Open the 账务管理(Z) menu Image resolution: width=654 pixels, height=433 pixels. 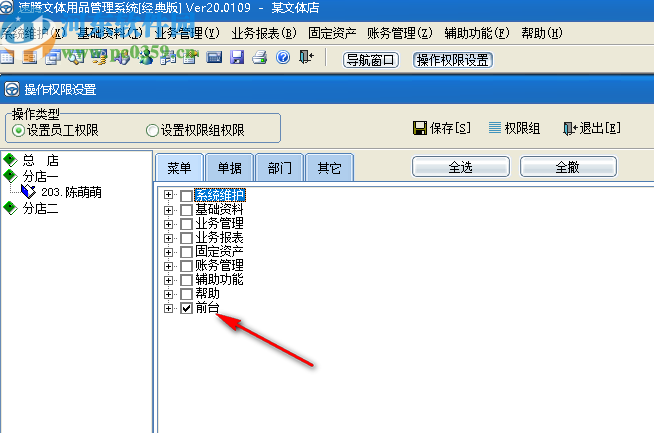400,33
